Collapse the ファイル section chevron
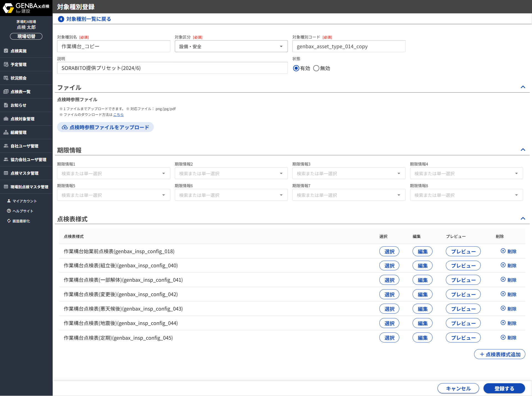Viewport: 532px width, 396px height. (x=523, y=87)
